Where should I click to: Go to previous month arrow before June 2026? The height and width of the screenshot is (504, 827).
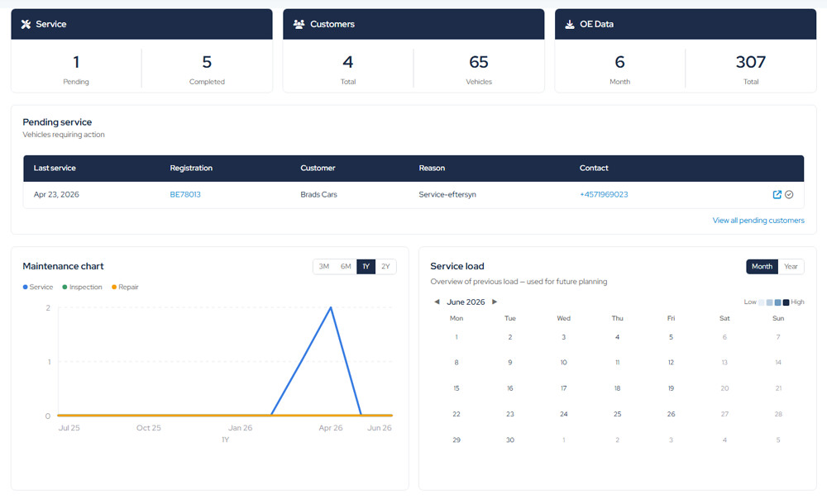(x=437, y=302)
